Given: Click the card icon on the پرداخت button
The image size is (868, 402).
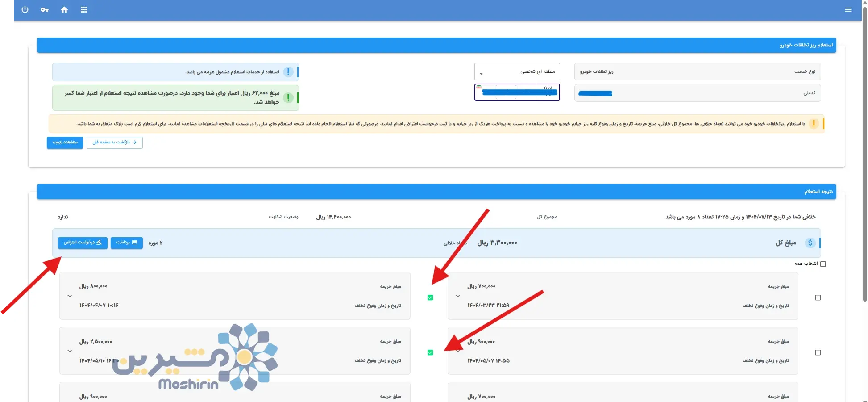Looking at the screenshot, I should coord(135,243).
